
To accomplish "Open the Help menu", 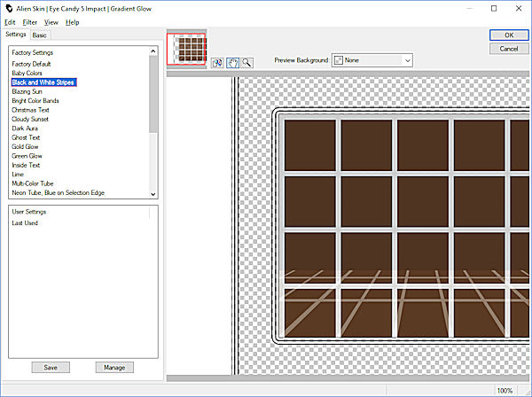I will [73, 22].
